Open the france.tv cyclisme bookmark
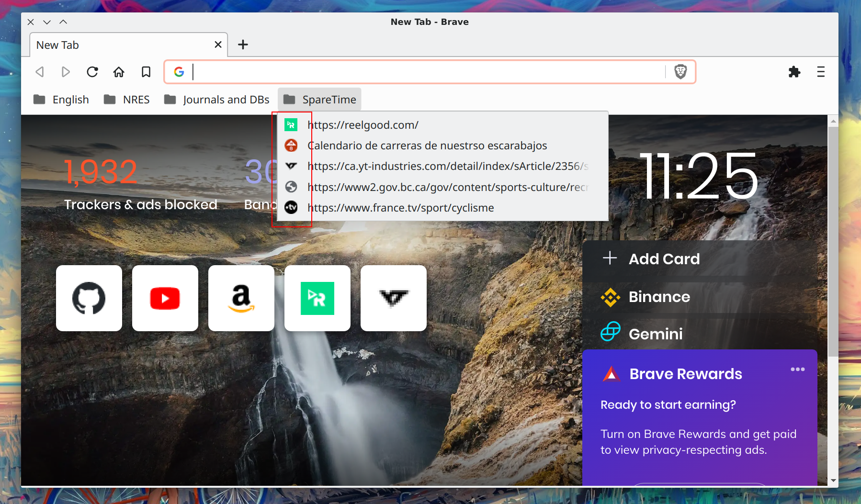The height and width of the screenshot is (504, 861). point(443,208)
